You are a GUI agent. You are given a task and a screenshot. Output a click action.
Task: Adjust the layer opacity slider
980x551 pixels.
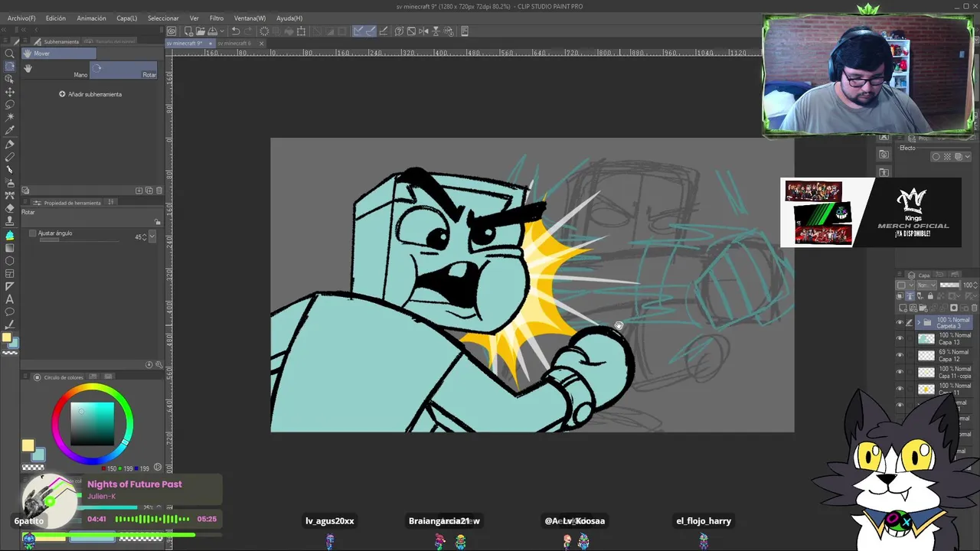point(949,285)
